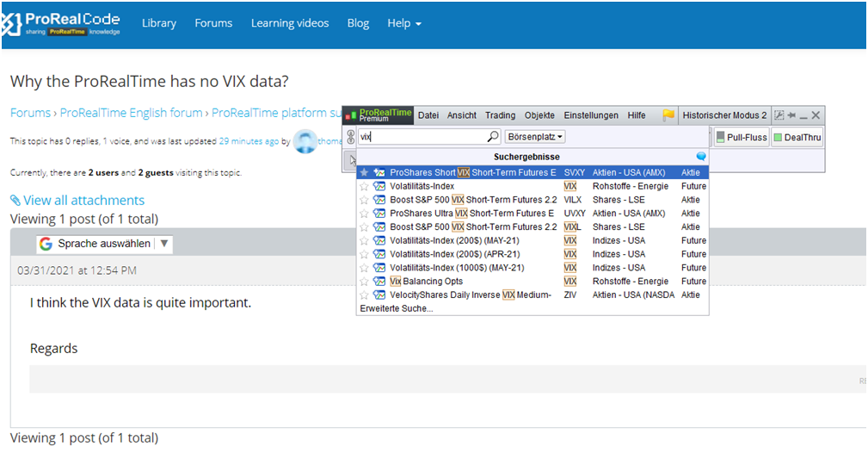Star the Boost S&P 500 VILX result
The image size is (868, 465).
(x=364, y=200)
